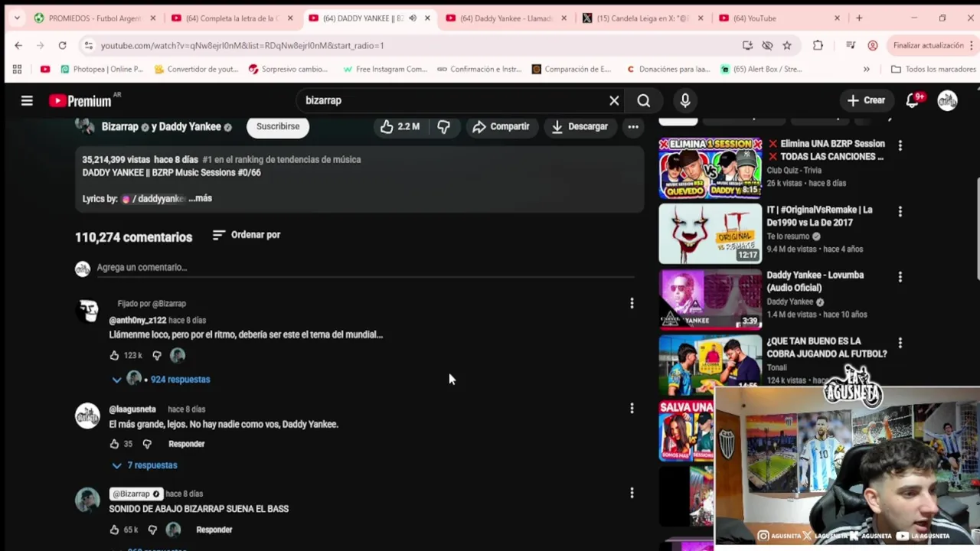Open options for Bizarrap comment
Screen dimensions: 980x551
point(632,494)
